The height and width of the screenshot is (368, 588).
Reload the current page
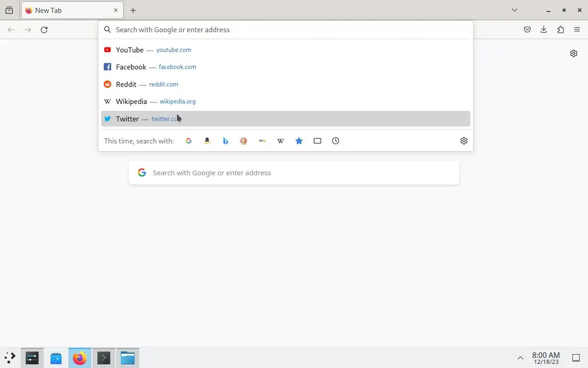[44, 29]
